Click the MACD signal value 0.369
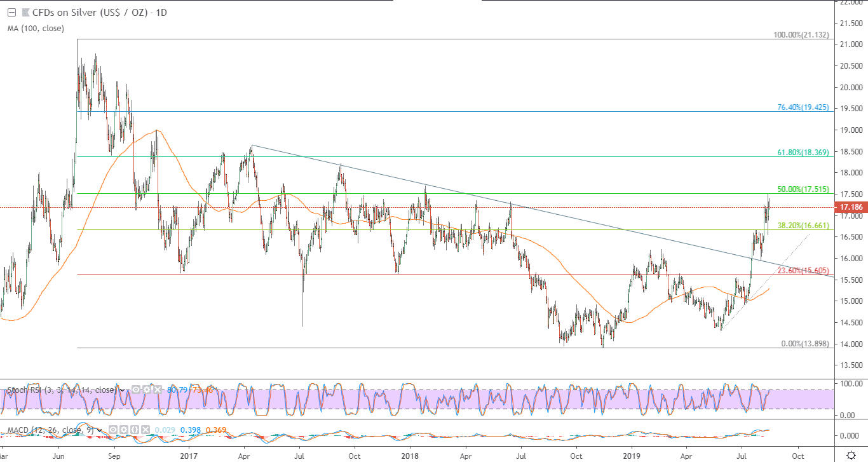The image size is (868, 462). [x=216, y=429]
